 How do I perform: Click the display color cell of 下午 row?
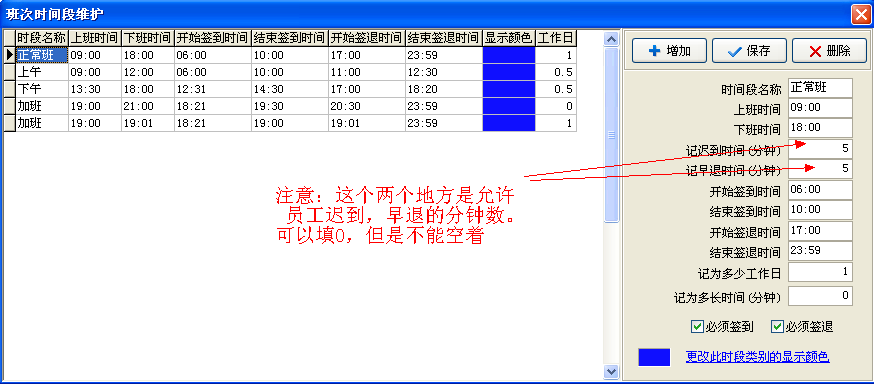point(509,89)
